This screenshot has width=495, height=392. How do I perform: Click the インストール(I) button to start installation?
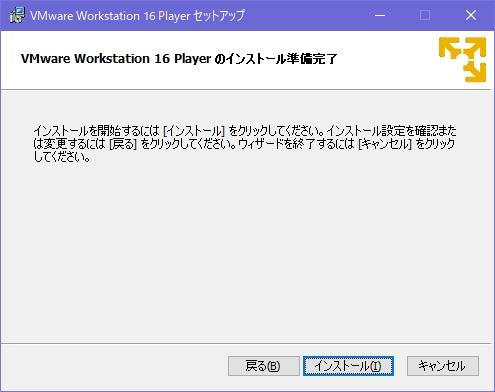348,366
